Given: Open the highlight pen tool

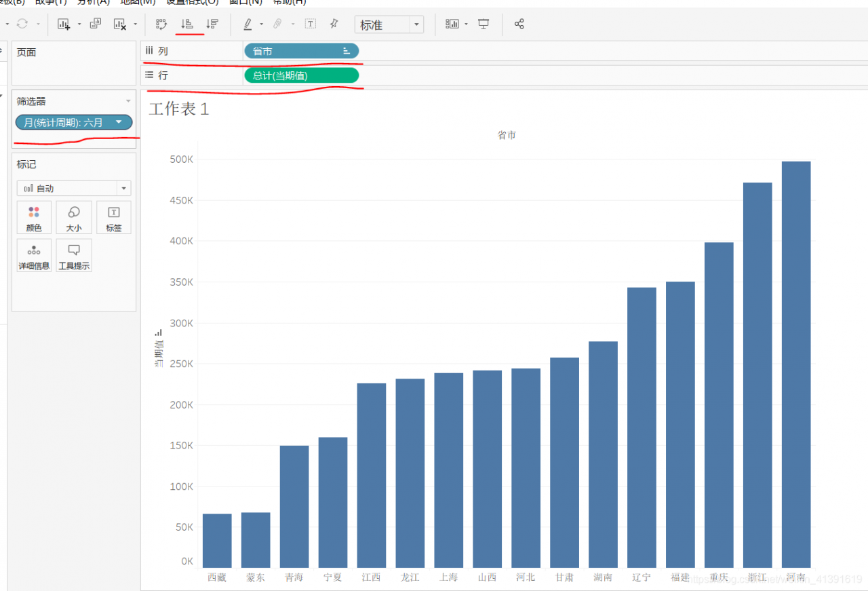Looking at the screenshot, I should point(248,24).
